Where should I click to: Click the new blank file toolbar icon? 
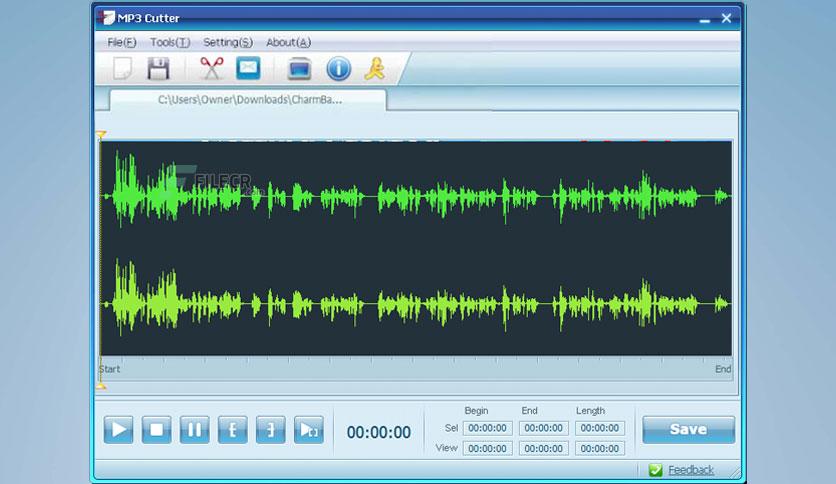[x=123, y=69]
